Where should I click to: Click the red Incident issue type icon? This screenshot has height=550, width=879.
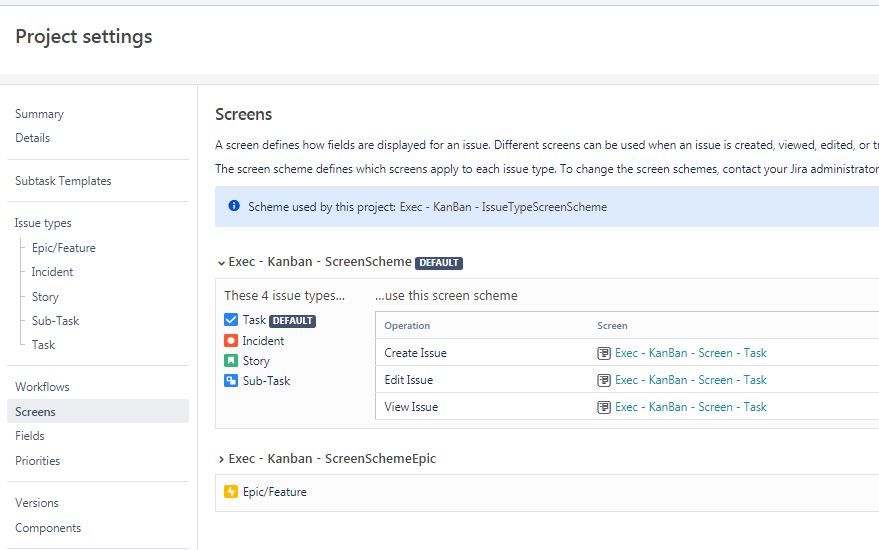click(231, 340)
